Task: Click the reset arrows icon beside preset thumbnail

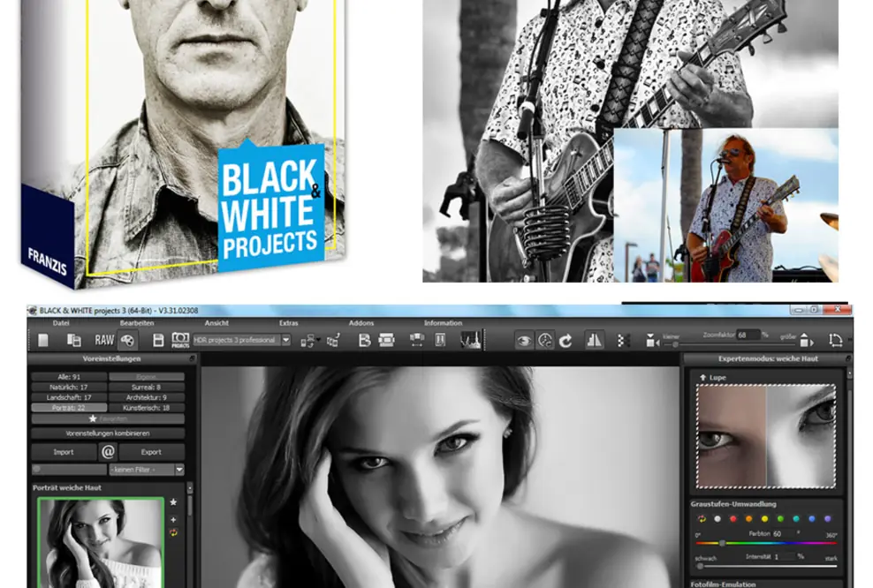Action: 174,533
